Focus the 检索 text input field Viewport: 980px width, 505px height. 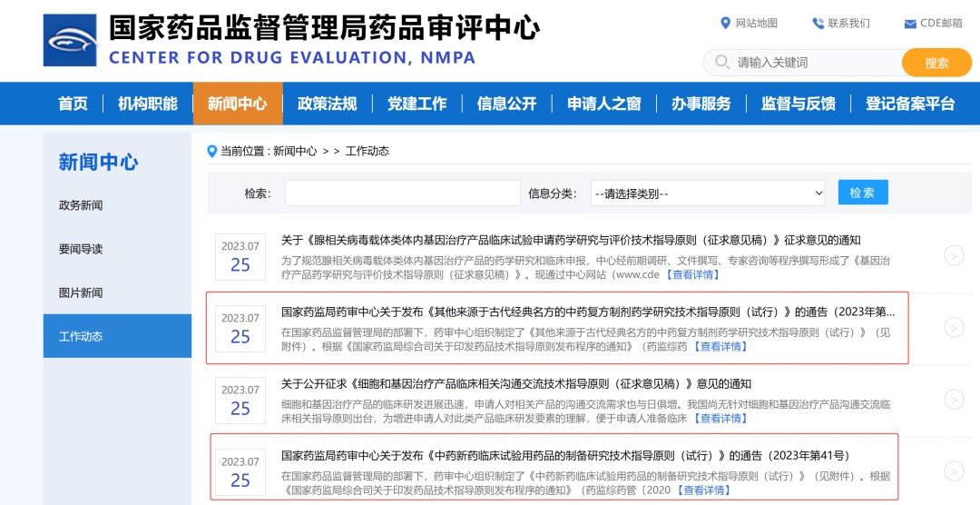pos(403,193)
